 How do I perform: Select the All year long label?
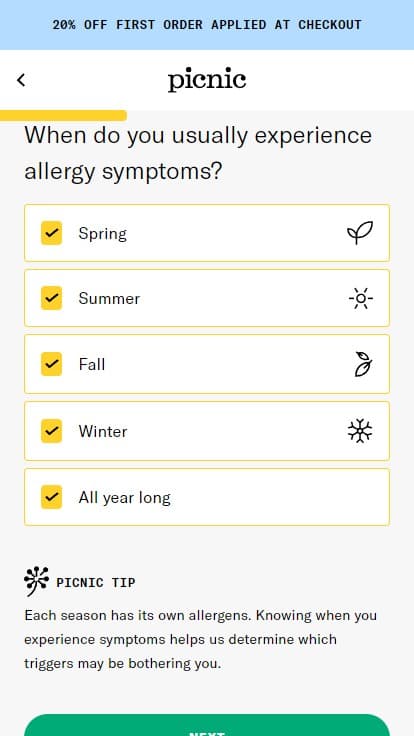(124, 498)
